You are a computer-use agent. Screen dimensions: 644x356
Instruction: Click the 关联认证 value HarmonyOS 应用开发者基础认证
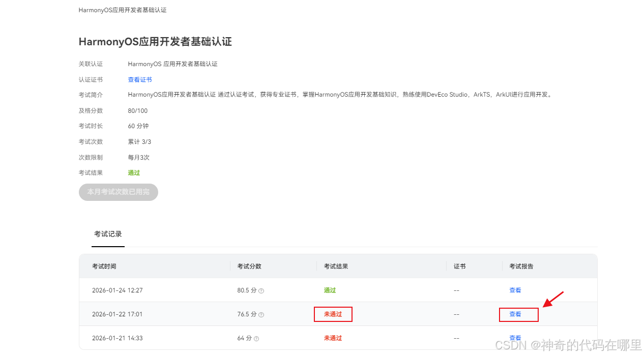(173, 64)
